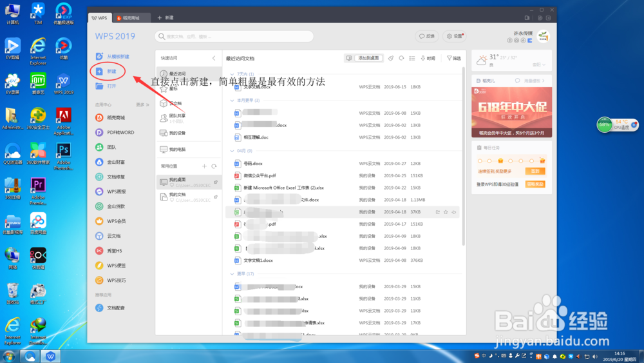
Task: Open the 筛选 (filter) dropdown
Action: click(x=454, y=59)
